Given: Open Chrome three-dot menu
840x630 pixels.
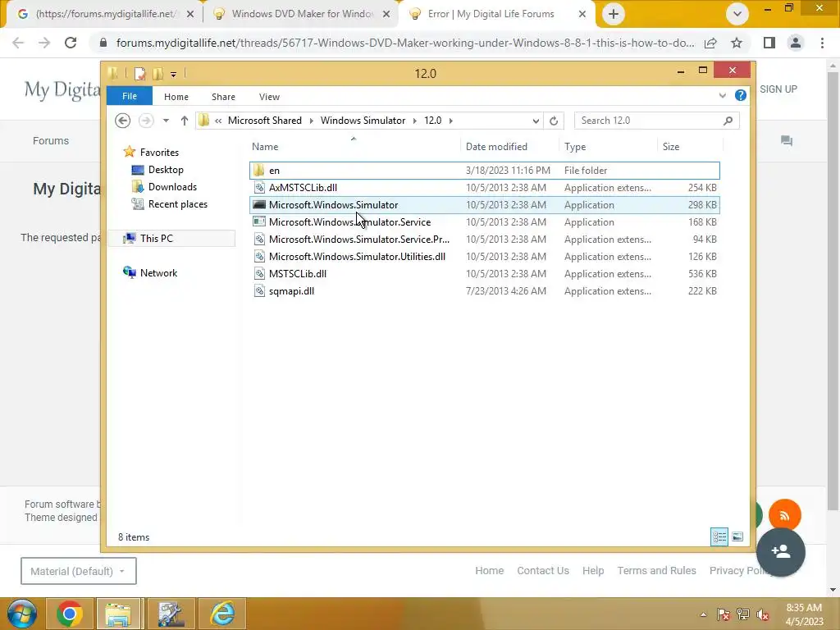Looking at the screenshot, I should point(822,43).
